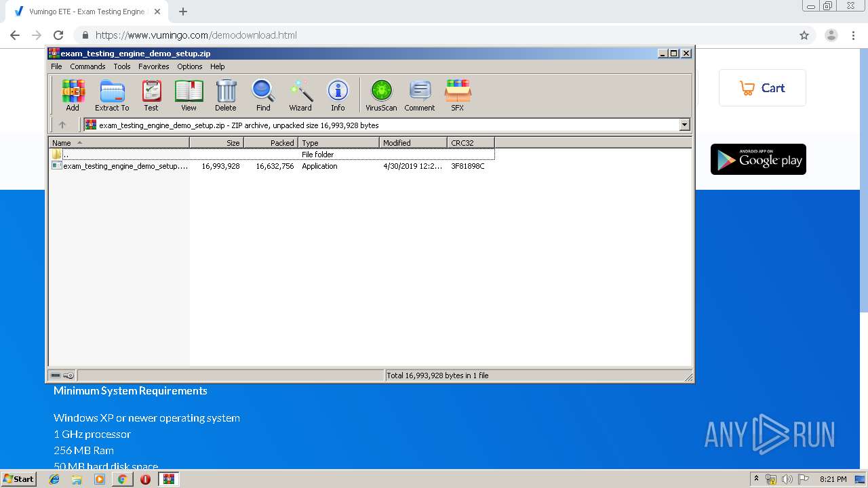Image resolution: width=868 pixels, height=488 pixels.
Task: Launch the Wizard tool
Action: point(300,95)
